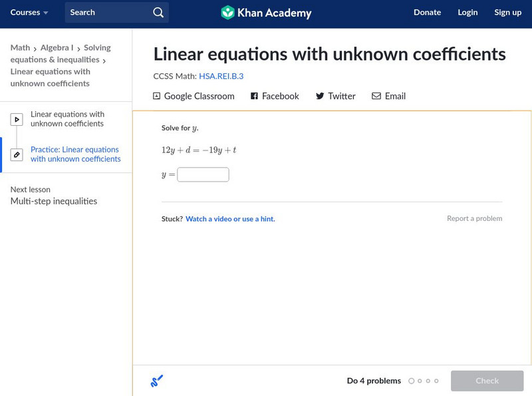Click the practice pencil icon in sidebar

coord(17,155)
